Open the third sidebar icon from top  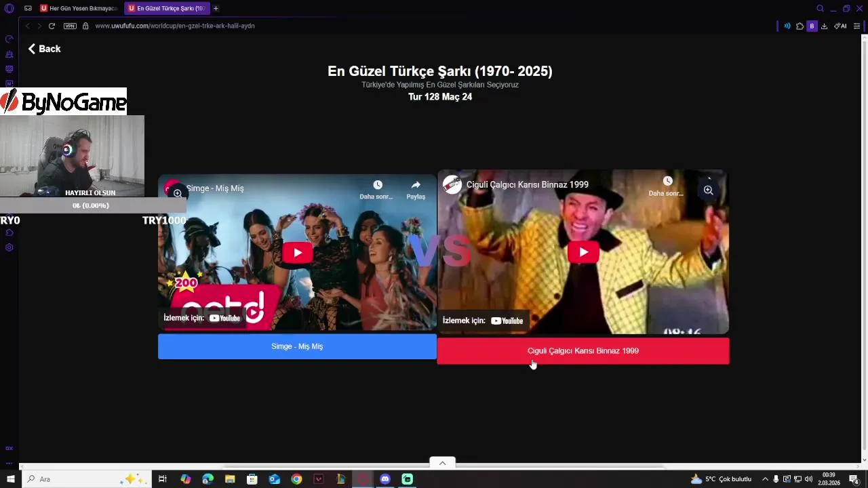pos(9,69)
